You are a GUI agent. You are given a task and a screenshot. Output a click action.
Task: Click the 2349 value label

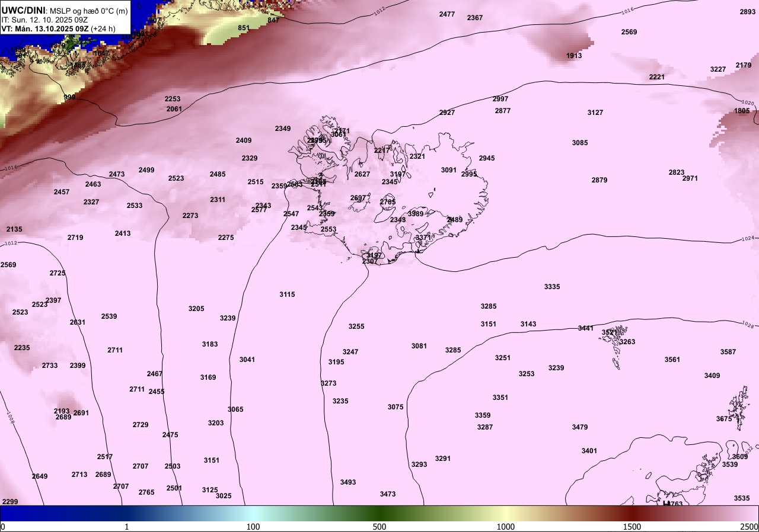click(x=283, y=129)
